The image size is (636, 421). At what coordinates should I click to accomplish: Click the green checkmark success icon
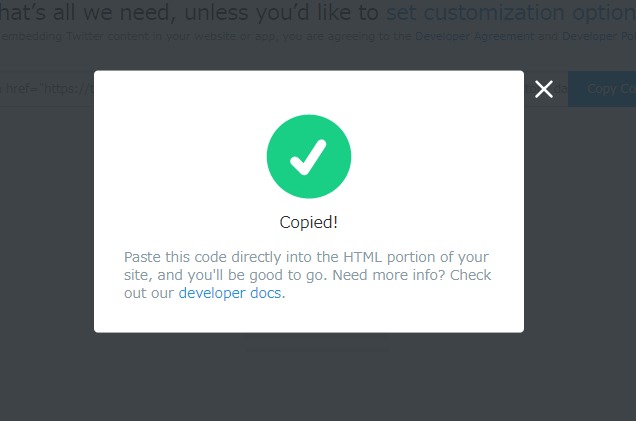click(x=309, y=155)
